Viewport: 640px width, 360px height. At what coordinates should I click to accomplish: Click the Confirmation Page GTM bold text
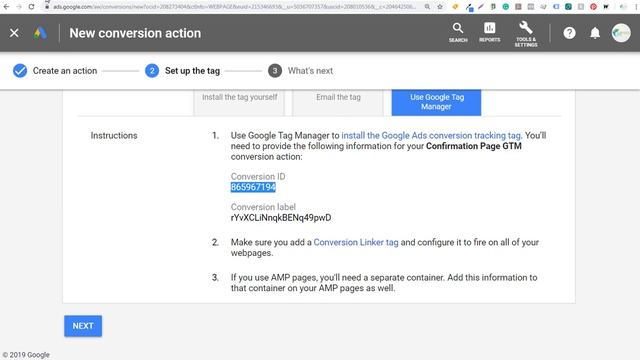coord(474,146)
